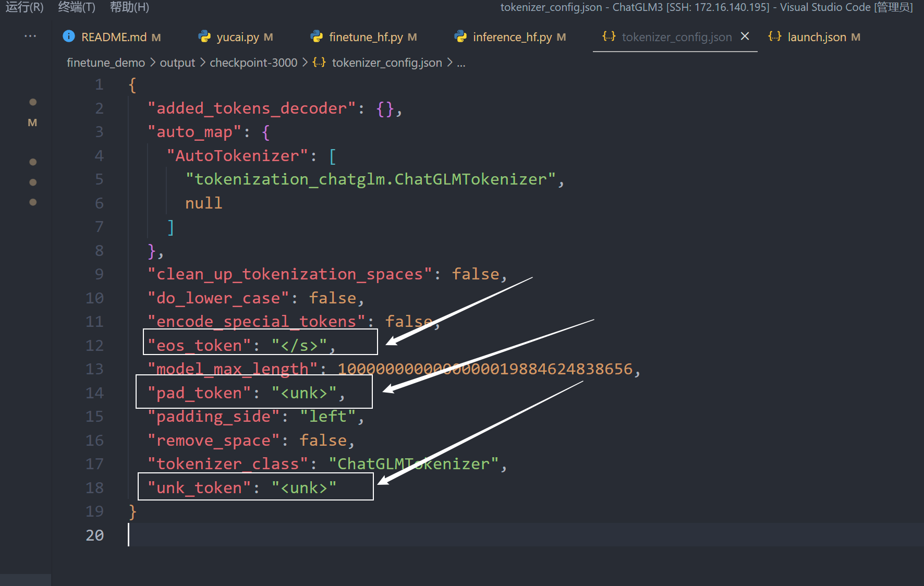This screenshot has height=586, width=924.
Task: Switch to the finetune_hf.py tab
Action: 366,37
